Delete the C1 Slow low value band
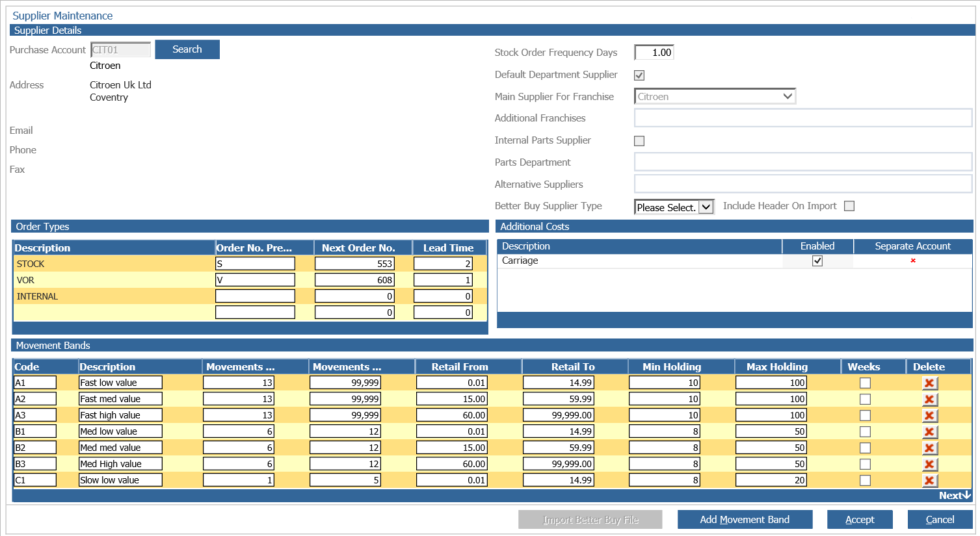The height and width of the screenshot is (536, 980). coord(929,481)
